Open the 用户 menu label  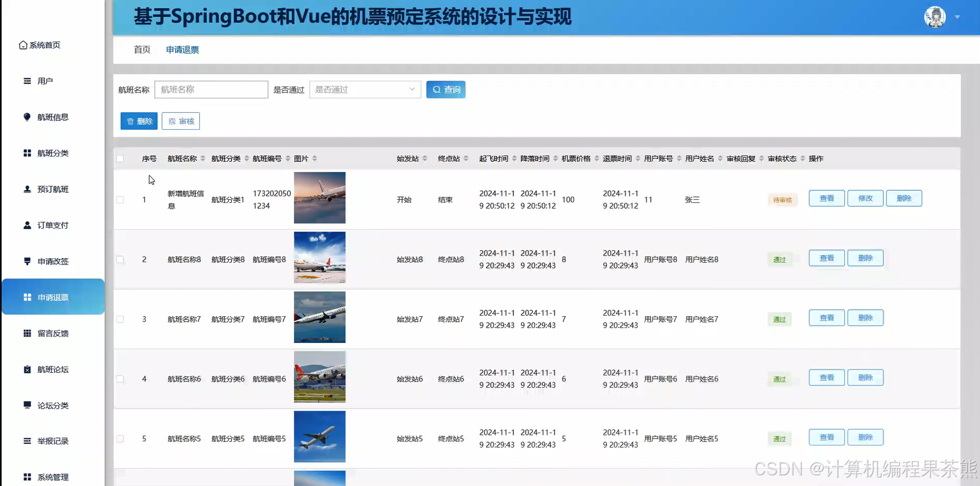(x=45, y=81)
